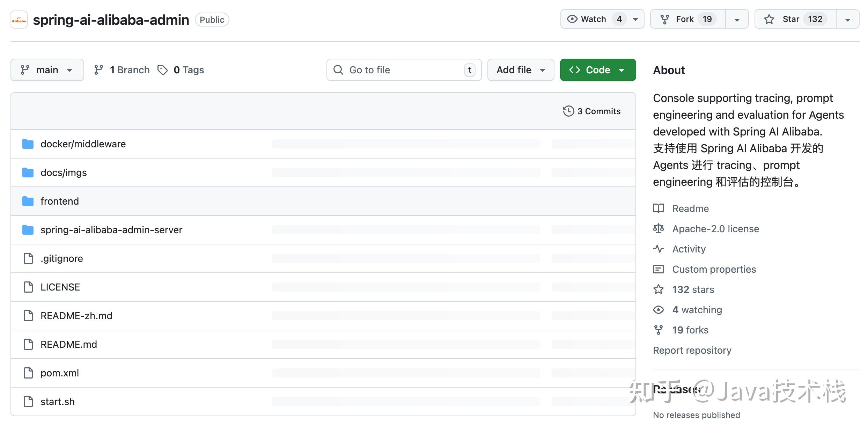This screenshot has height=426, width=868.
Task: Expand the green Code dropdown button
Action: coord(597,70)
